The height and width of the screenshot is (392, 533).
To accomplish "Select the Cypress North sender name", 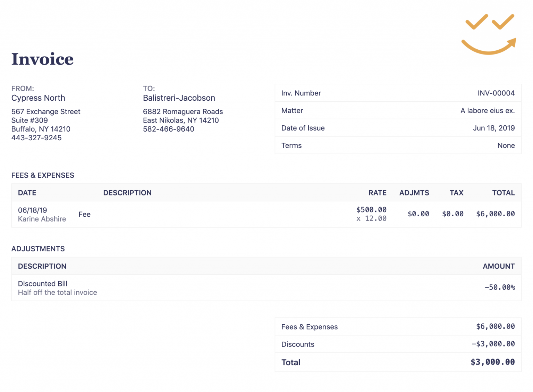I will 38,98.
